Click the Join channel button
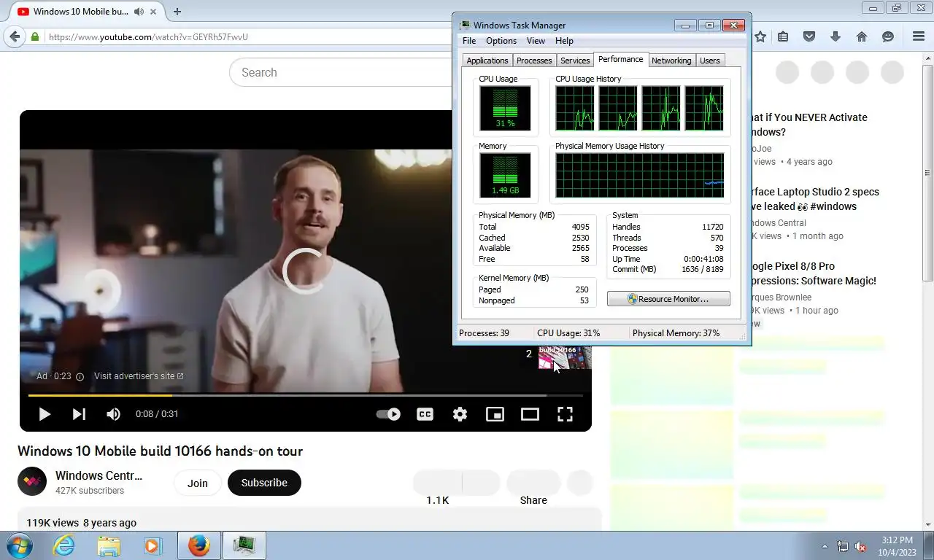 point(197,483)
